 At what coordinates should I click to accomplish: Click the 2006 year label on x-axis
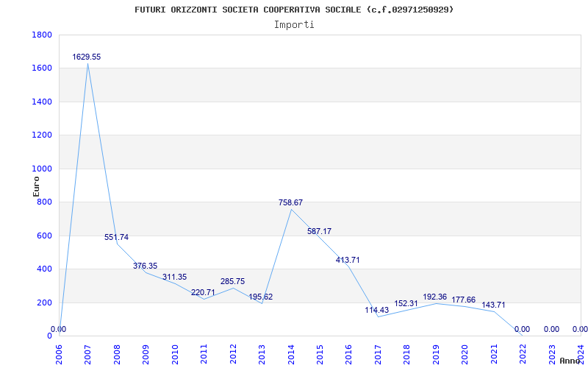click(59, 355)
